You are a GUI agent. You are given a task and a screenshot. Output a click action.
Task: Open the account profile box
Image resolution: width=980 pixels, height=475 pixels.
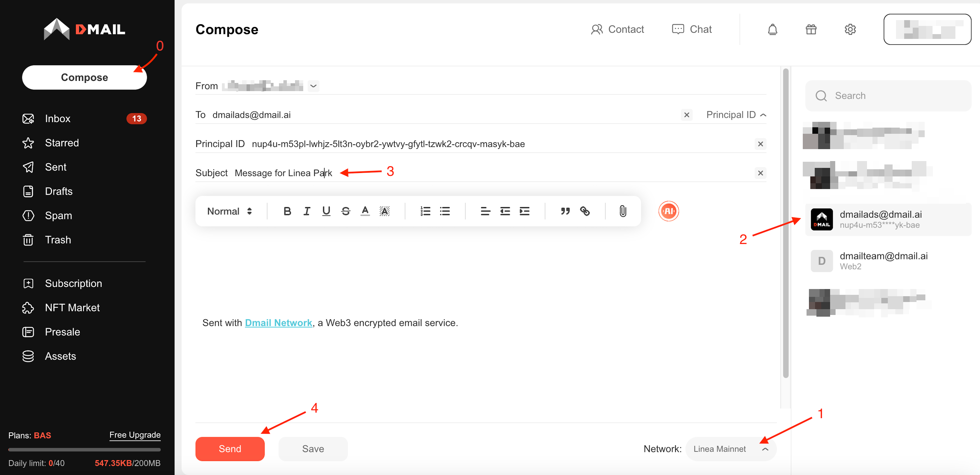pyautogui.click(x=927, y=29)
